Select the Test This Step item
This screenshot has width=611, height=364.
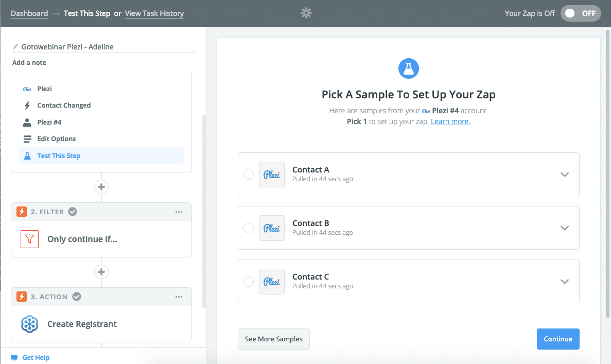pos(101,156)
